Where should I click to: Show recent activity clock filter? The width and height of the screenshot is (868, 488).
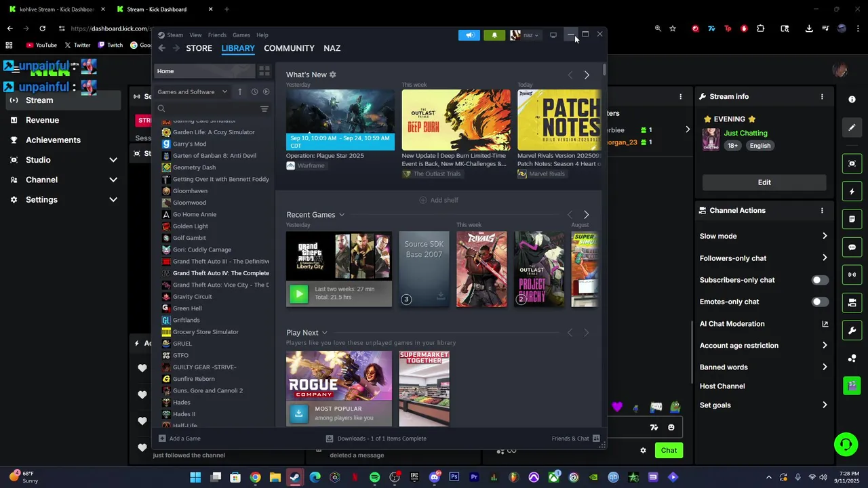pos(254,91)
